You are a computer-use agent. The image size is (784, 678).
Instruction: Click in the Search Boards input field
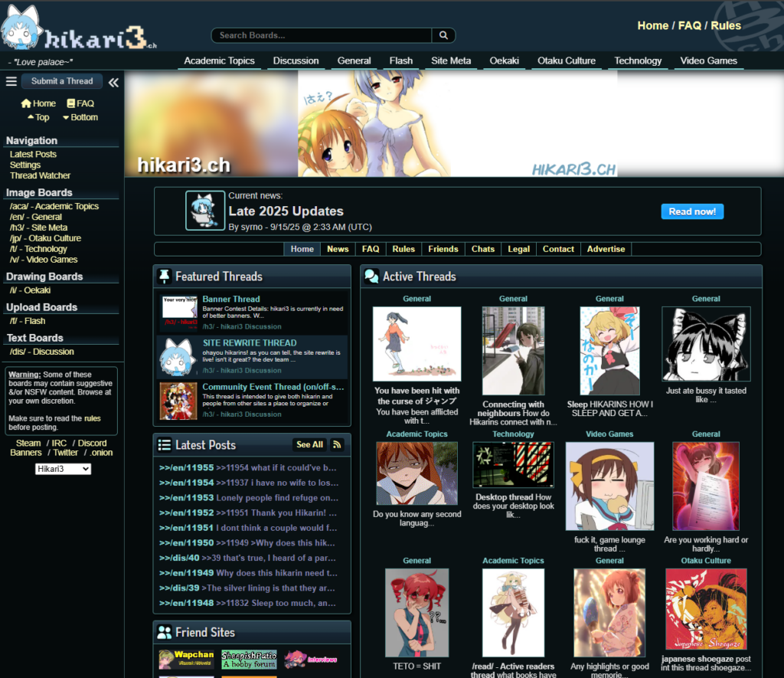(x=322, y=35)
